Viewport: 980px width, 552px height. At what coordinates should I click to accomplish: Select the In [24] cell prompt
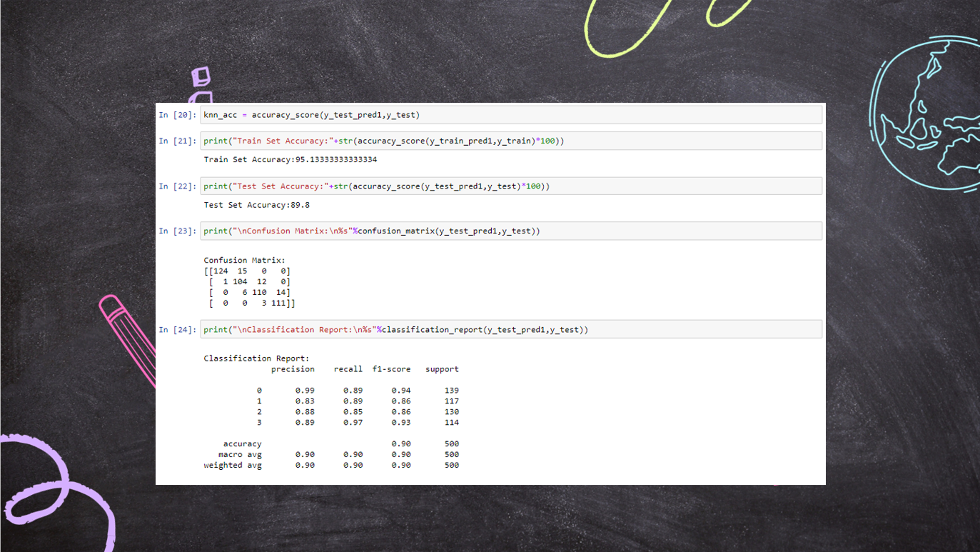178,329
